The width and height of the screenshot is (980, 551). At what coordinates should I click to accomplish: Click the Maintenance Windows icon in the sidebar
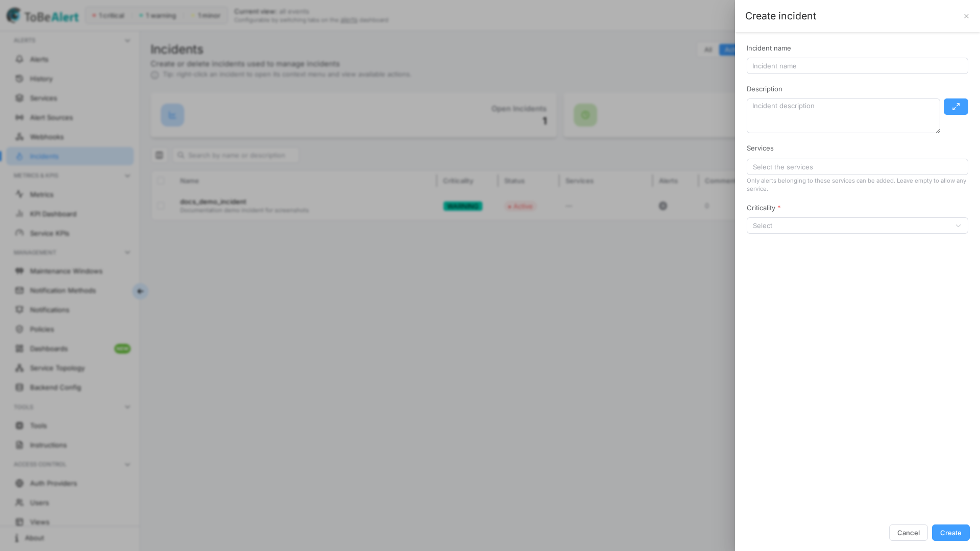(x=19, y=271)
